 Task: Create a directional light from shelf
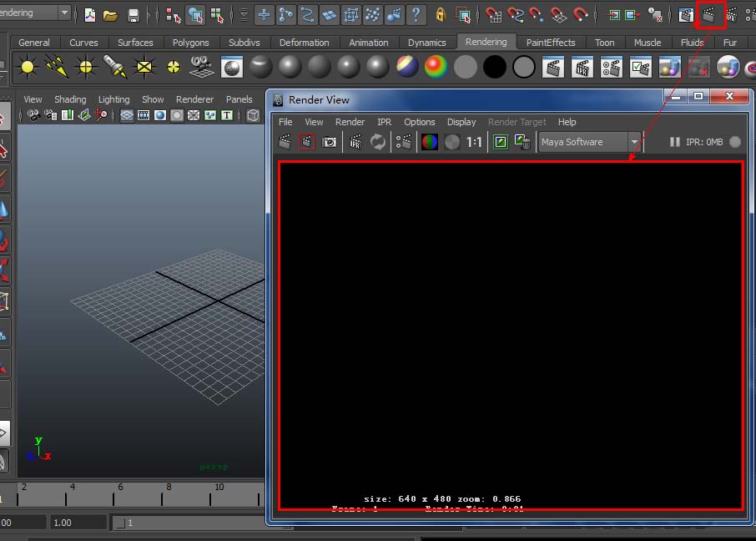[x=57, y=67]
